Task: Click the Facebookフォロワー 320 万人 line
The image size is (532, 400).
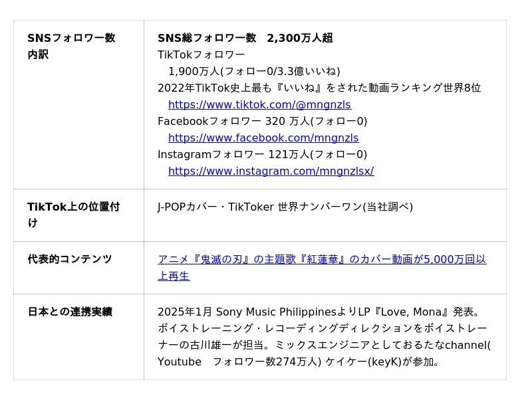Action: click(262, 121)
